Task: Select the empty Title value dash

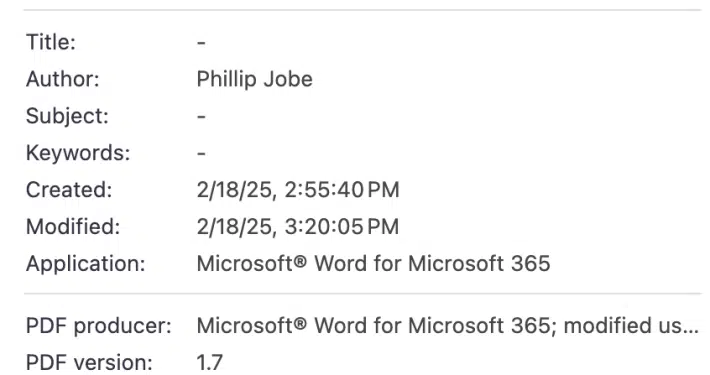Action: point(201,43)
